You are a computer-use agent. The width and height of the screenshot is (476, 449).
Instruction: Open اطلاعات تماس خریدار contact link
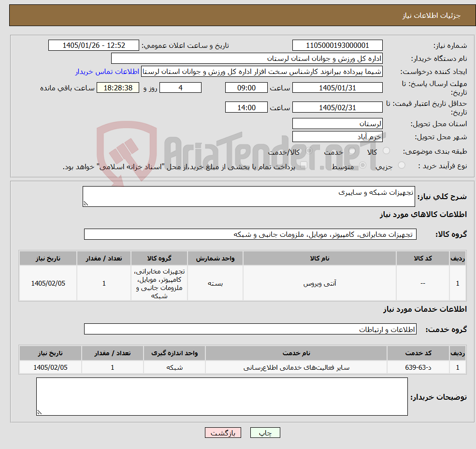[107, 72]
